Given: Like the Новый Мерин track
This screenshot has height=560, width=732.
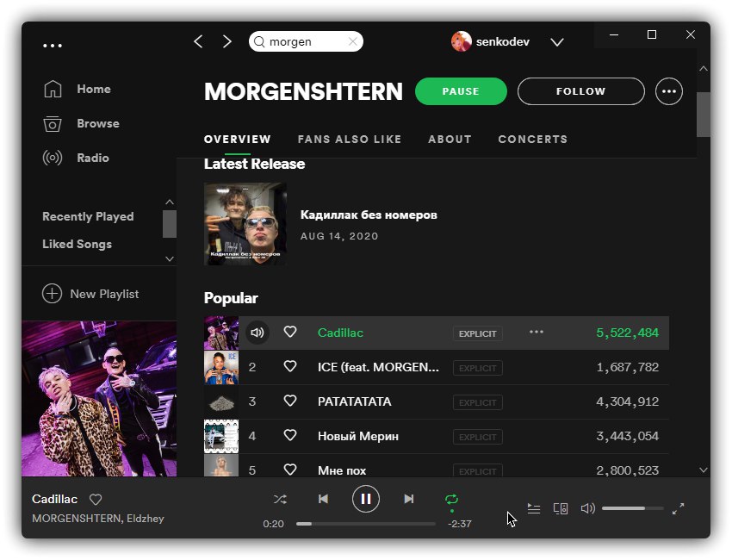Looking at the screenshot, I should click(x=290, y=436).
